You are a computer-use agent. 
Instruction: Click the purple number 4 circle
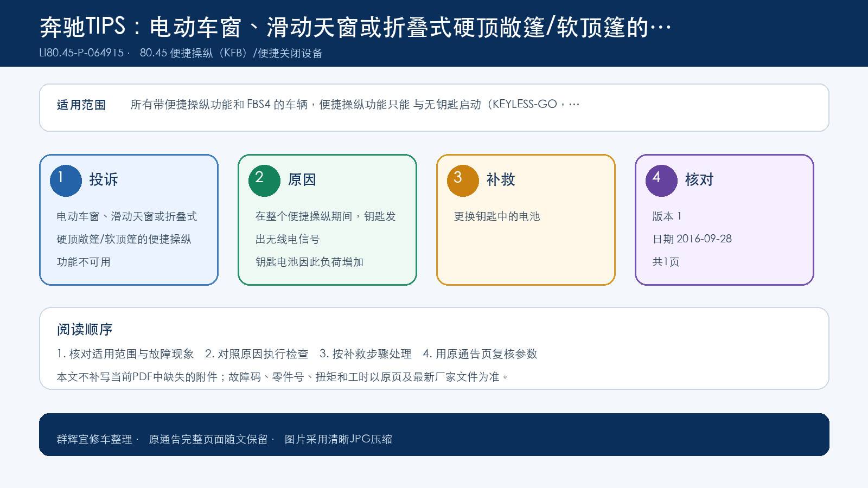point(661,181)
